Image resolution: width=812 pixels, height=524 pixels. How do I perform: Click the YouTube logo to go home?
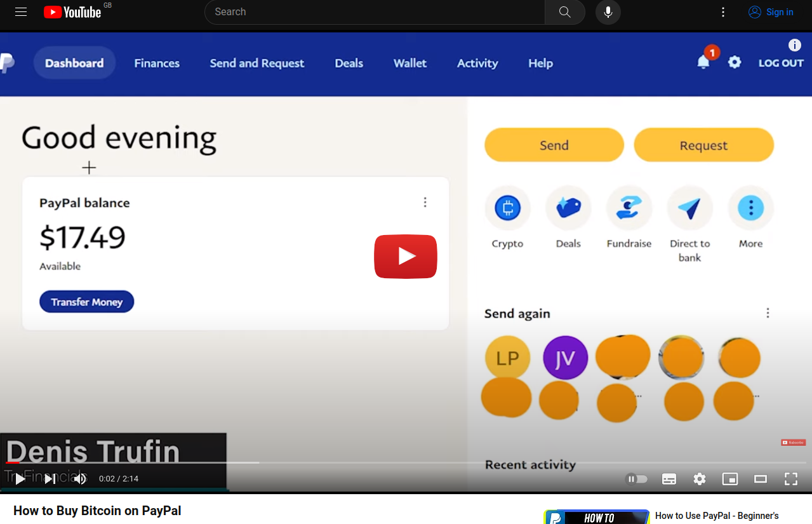(72, 12)
